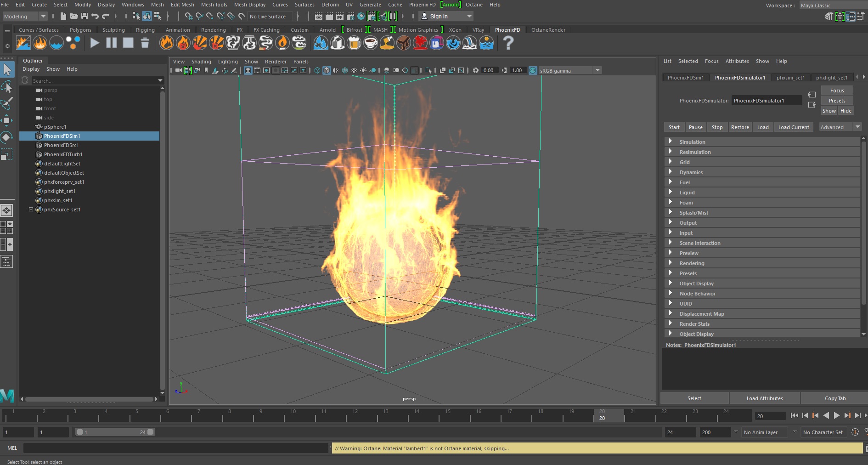Click the trash can delete cache shelf icon

point(145,43)
